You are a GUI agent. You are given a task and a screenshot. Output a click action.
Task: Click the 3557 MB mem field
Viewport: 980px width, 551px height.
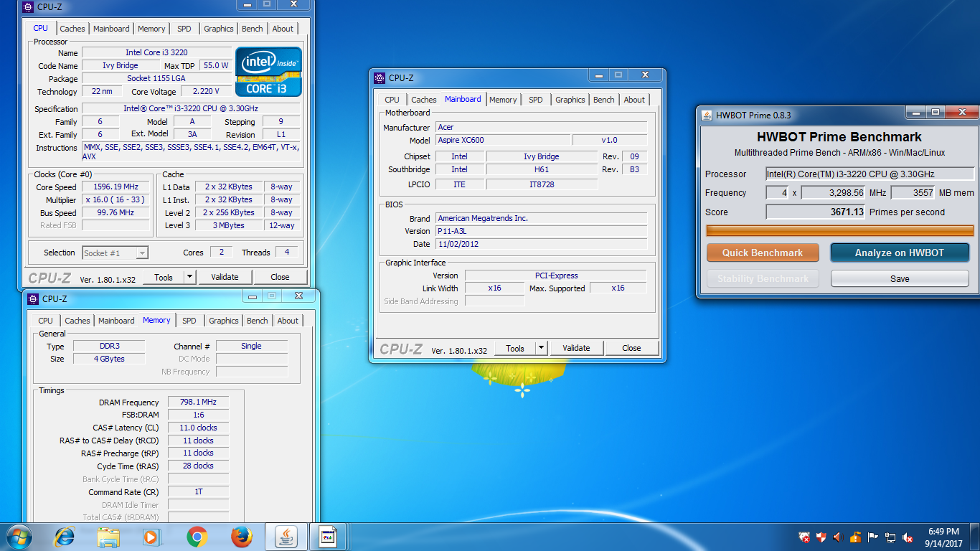pos(913,193)
